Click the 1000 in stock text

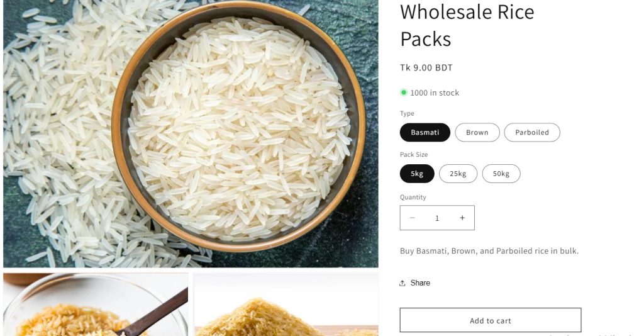435,93
